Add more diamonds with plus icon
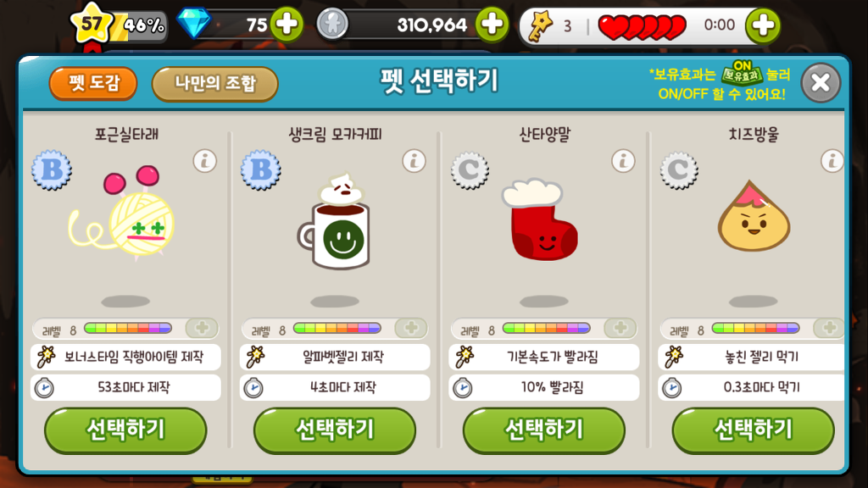The width and height of the screenshot is (868, 488). pyautogui.click(x=287, y=25)
